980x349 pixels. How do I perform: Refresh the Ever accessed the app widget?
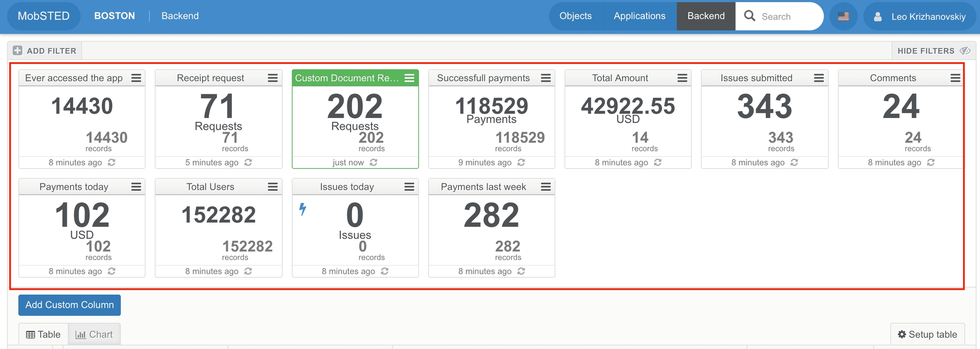[x=111, y=163]
